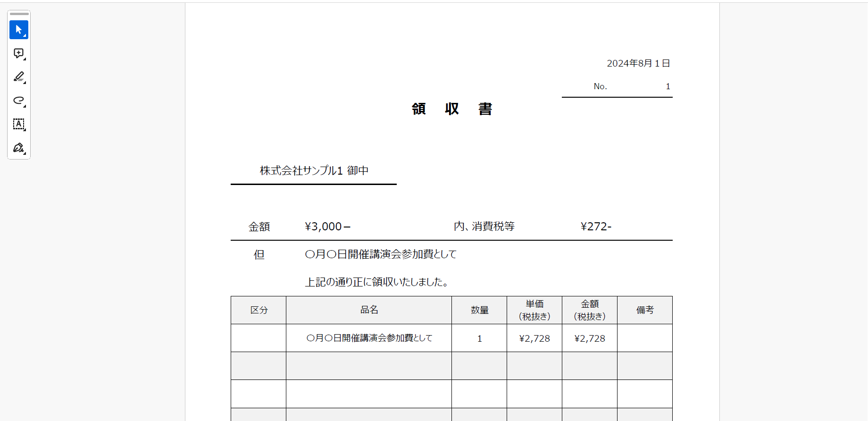This screenshot has width=868, height=421.
Task: Click the quantity cell showing 1
Action: (x=479, y=338)
